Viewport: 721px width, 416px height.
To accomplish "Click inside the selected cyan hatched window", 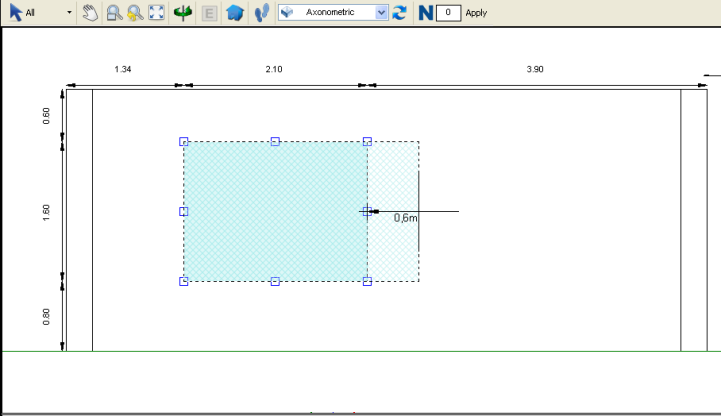I will point(275,211).
